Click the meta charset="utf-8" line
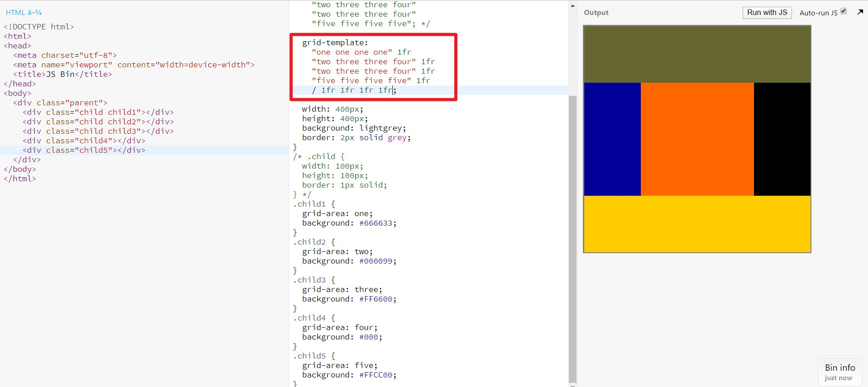This screenshot has height=387, width=868. [x=65, y=55]
